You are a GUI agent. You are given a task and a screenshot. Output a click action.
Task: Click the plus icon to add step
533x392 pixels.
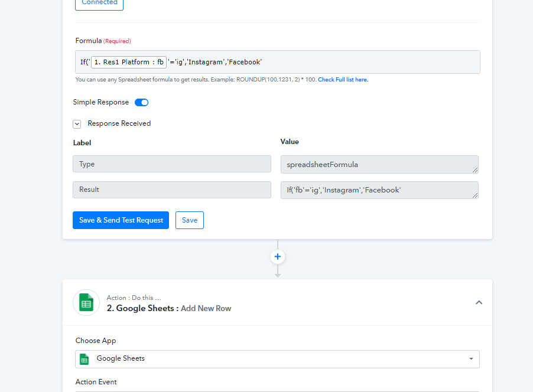pyautogui.click(x=277, y=256)
